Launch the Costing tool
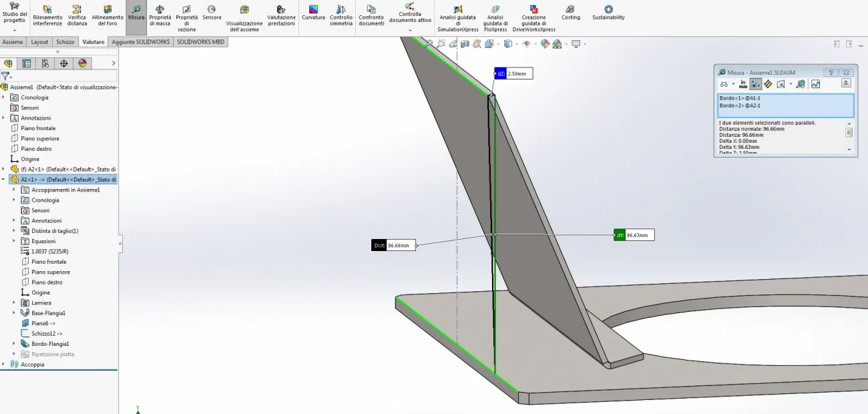The image size is (868, 414). pos(571,13)
